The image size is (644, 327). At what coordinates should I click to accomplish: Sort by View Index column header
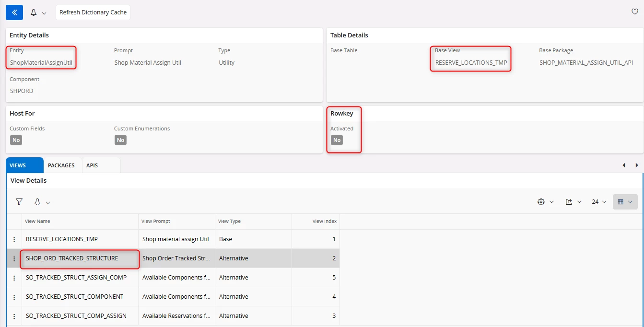324,221
